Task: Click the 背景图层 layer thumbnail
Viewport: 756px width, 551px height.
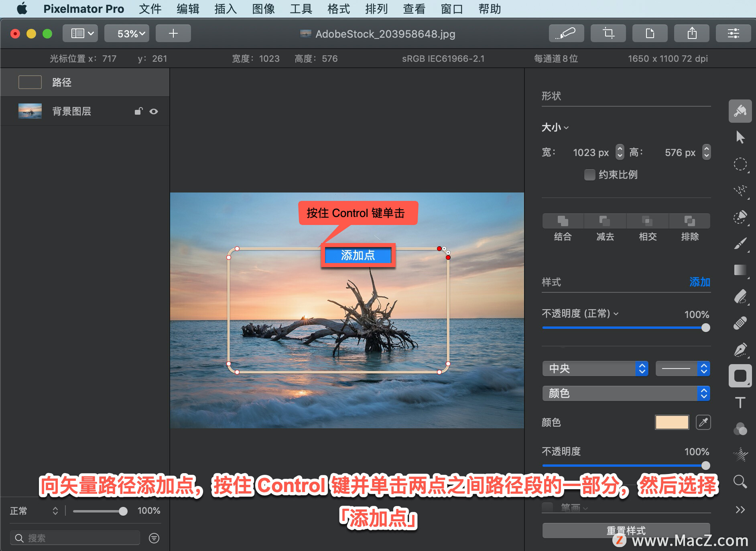Action: tap(30, 111)
